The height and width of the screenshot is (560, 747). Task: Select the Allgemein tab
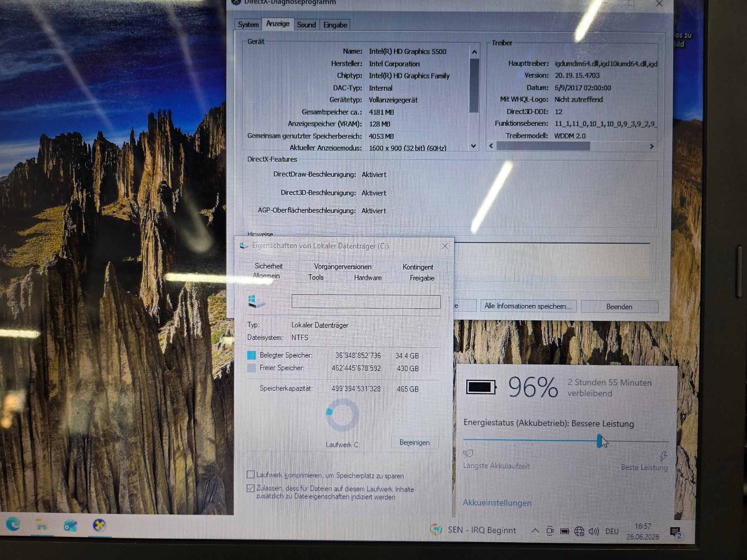tap(266, 276)
